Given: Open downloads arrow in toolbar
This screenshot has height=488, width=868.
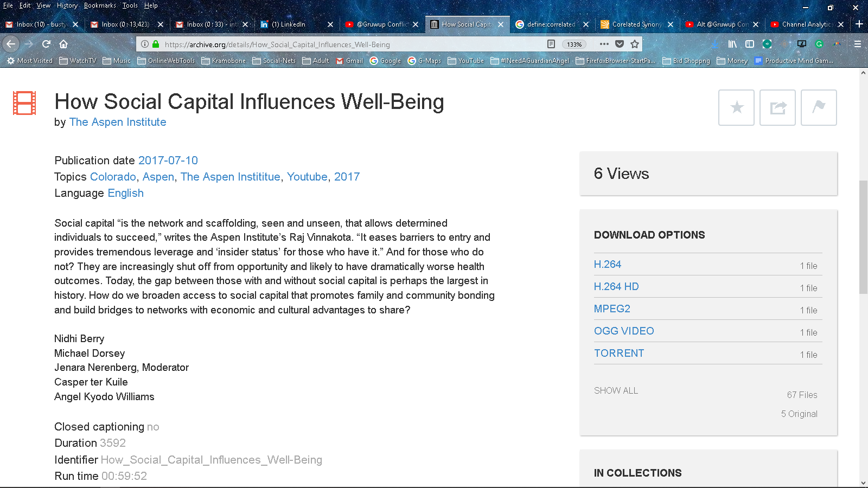Looking at the screenshot, I should [715, 44].
